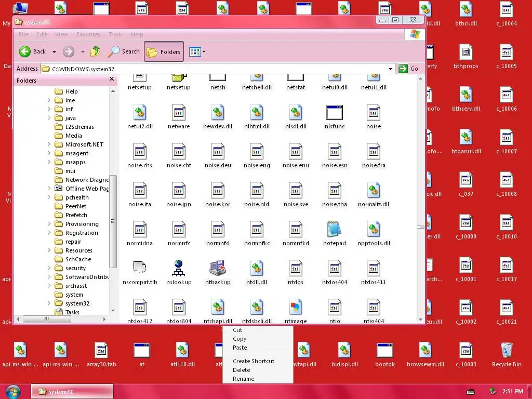Open the Address bar dropdown arrow

point(390,69)
